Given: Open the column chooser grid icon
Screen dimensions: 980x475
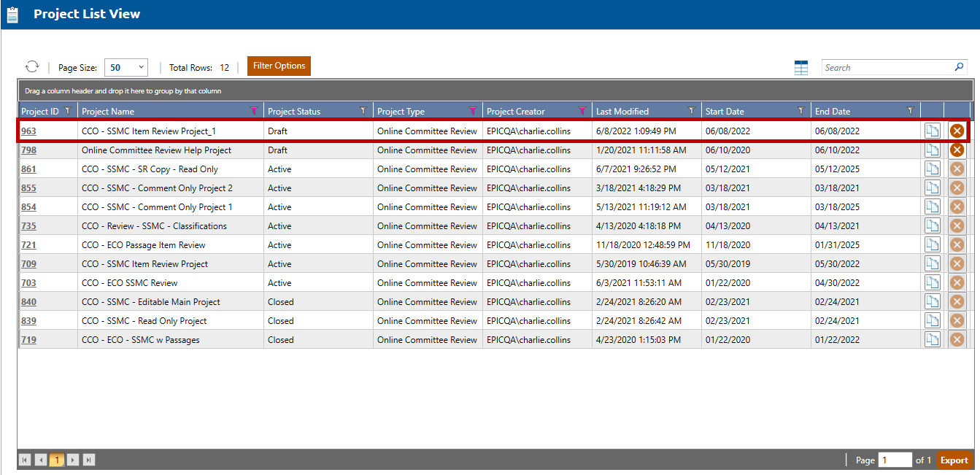Looking at the screenshot, I should [x=801, y=68].
